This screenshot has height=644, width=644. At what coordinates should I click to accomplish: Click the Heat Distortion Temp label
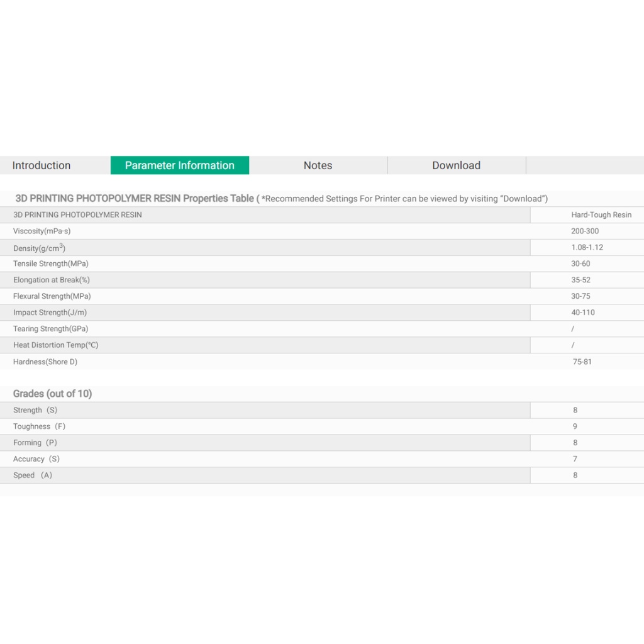[x=56, y=345]
